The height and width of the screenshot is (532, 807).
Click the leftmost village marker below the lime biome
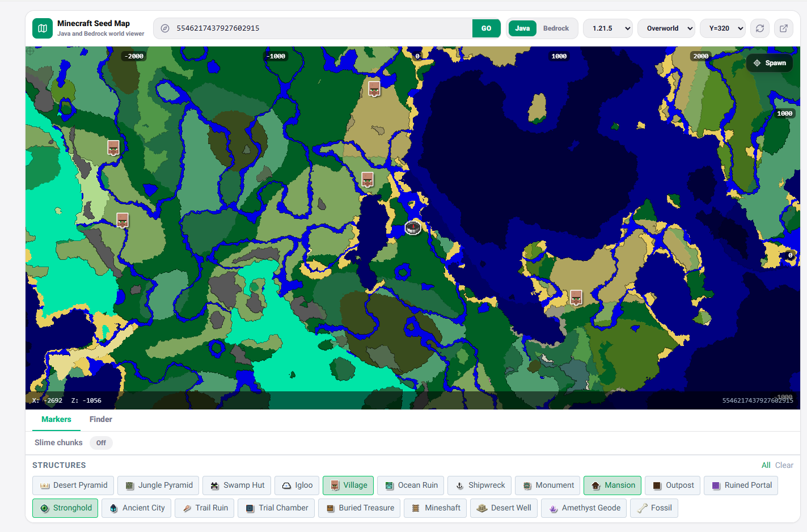point(122,220)
